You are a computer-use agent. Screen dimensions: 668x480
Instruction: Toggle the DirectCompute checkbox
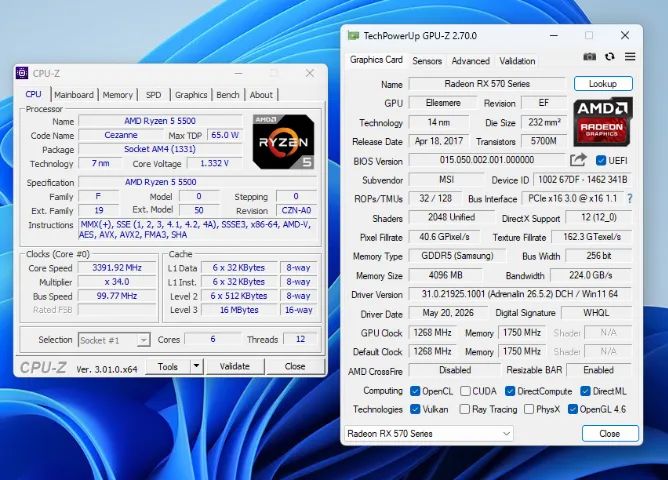coord(510,391)
